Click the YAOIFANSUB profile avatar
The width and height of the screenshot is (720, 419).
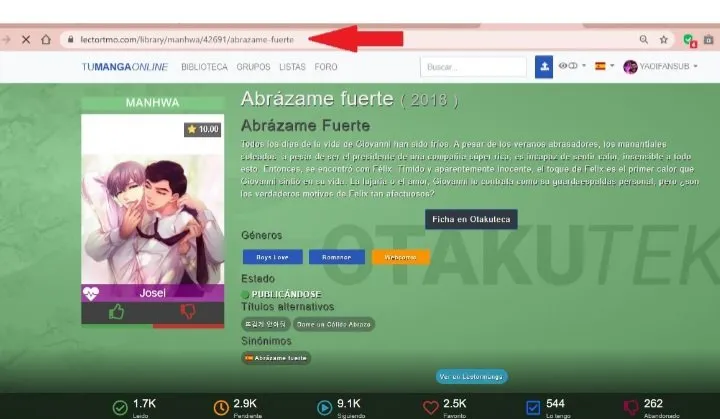(630, 67)
